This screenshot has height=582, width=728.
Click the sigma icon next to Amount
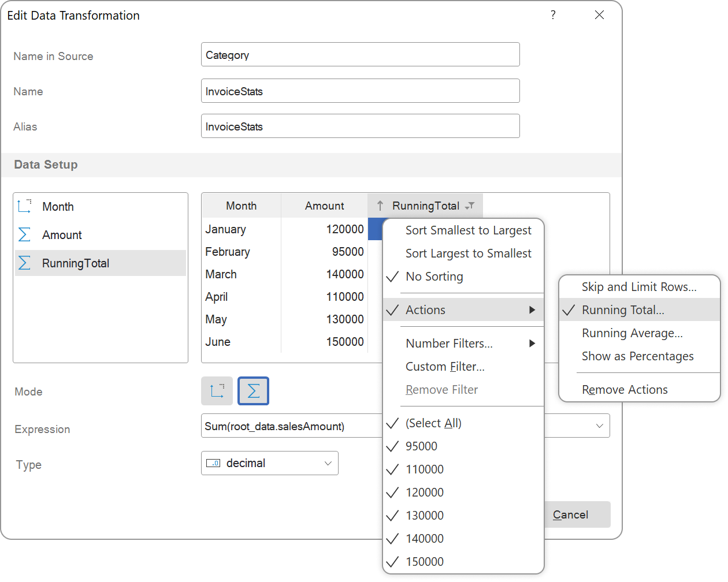click(24, 234)
